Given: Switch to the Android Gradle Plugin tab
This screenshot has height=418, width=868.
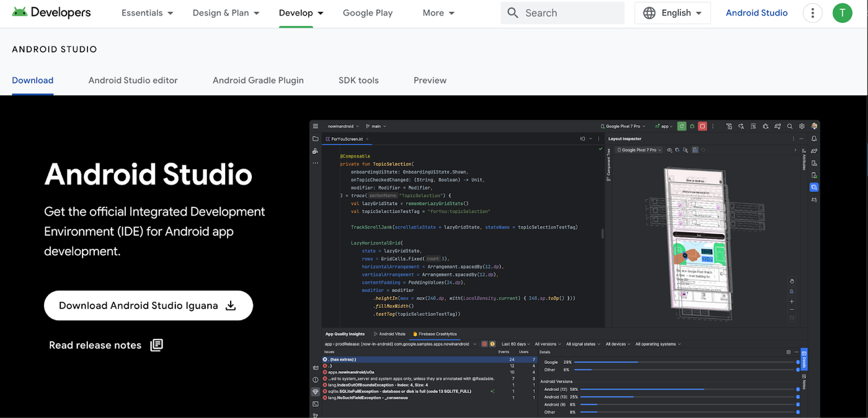Looking at the screenshot, I should (258, 81).
